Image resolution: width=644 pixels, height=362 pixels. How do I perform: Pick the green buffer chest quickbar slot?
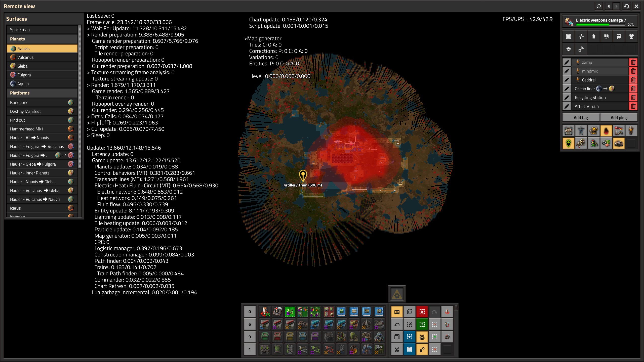coord(265,337)
